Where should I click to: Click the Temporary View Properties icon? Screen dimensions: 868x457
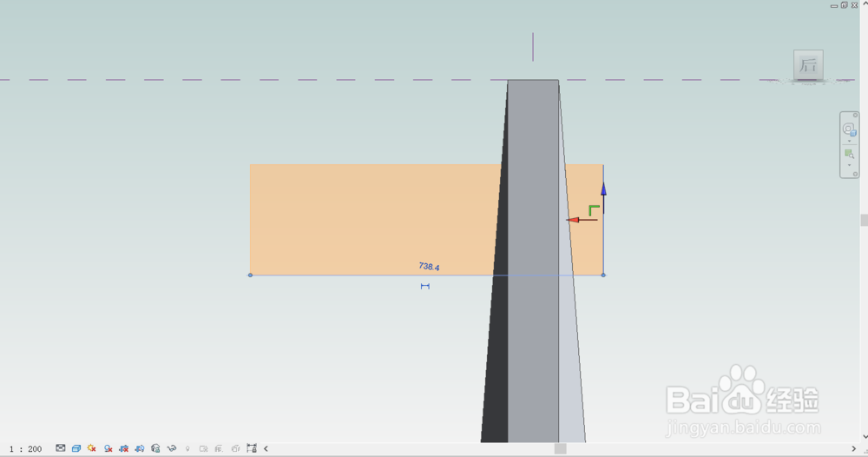(x=203, y=448)
